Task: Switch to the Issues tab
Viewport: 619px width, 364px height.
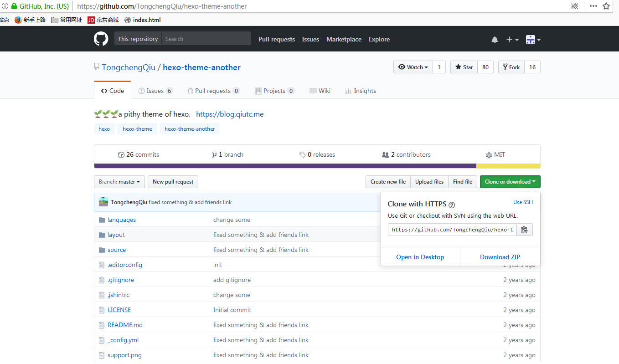Action: click(155, 91)
